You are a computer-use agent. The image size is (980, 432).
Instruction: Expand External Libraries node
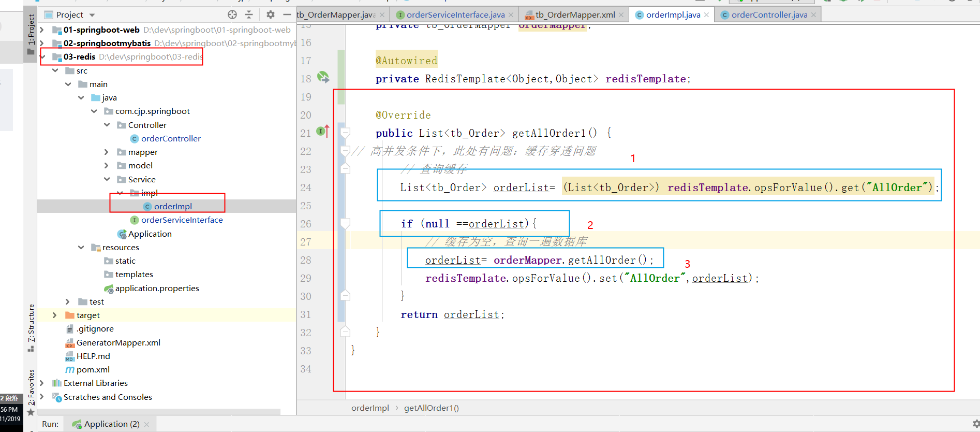click(x=42, y=383)
